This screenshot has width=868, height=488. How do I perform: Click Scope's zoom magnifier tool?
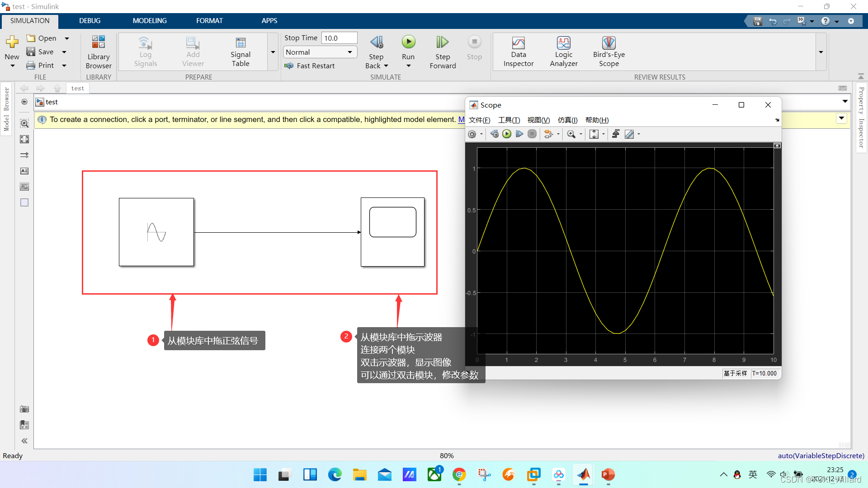click(x=571, y=134)
